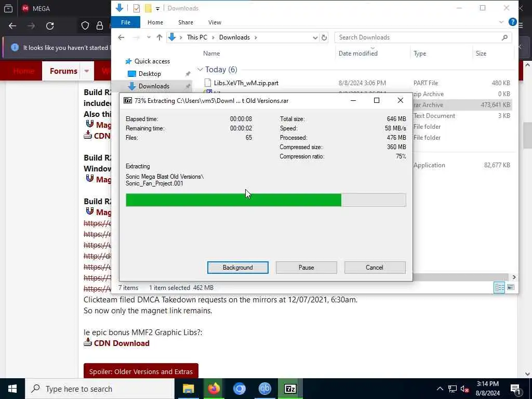Open Home link on webpage

pos(24,71)
